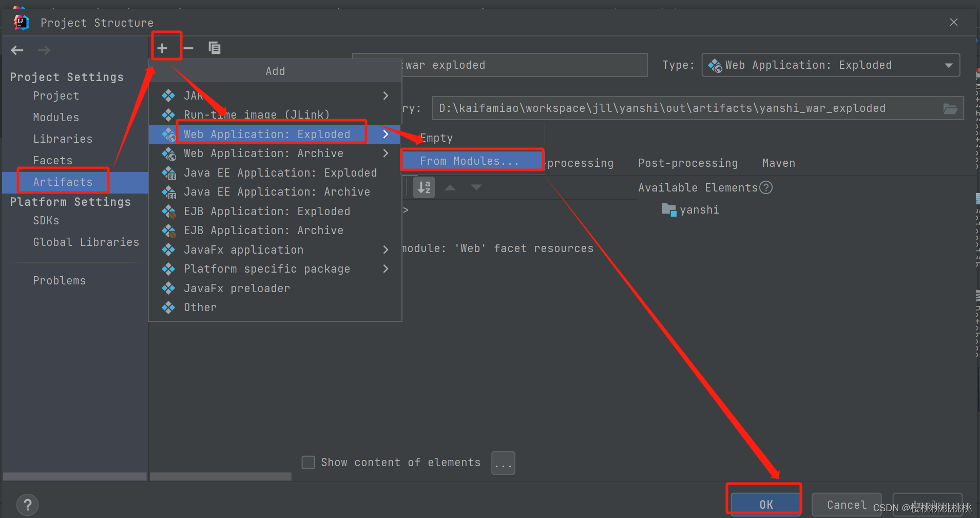Click the Cancel button
The width and height of the screenshot is (980, 518).
(x=847, y=505)
